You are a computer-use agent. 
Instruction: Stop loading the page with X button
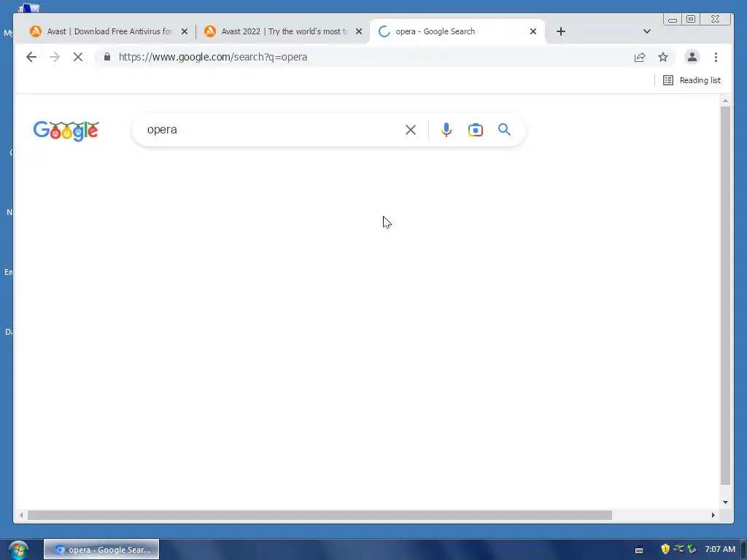[78, 57]
